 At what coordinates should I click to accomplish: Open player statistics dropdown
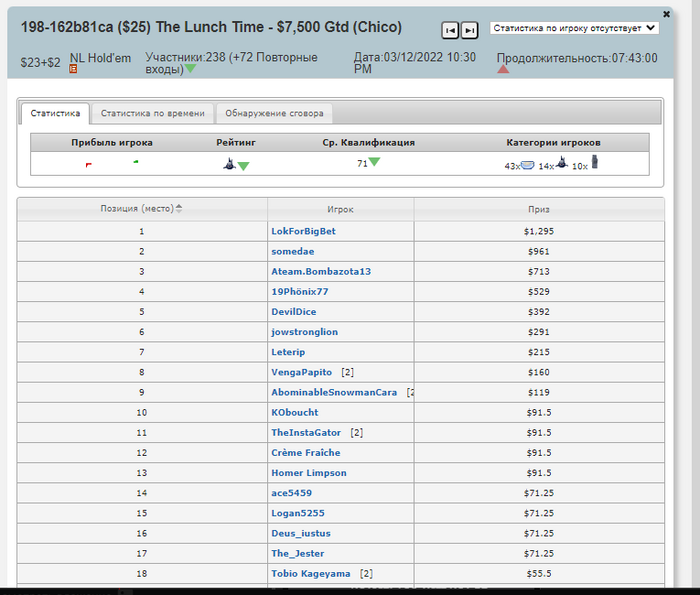pyautogui.click(x=574, y=28)
